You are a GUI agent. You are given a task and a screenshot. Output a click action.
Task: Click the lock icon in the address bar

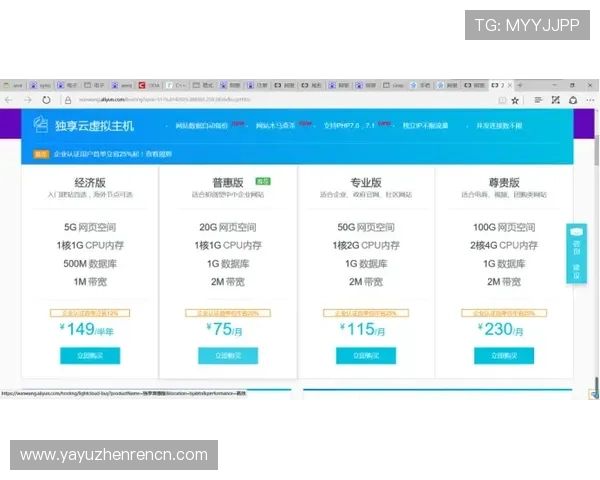[x=68, y=100]
